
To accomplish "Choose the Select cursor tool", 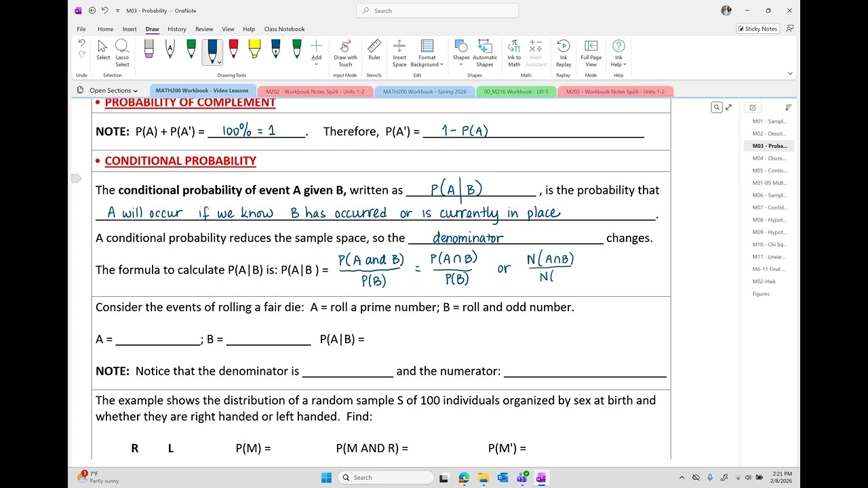I will tap(103, 50).
